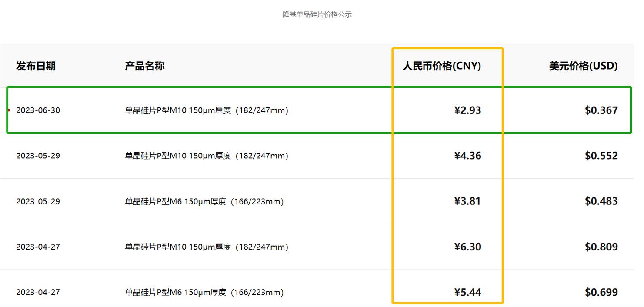The height and width of the screenshot is (307, 644).
Task: Select the USD price $0.483
Action: pyautogui.click(x=601, y=201)
